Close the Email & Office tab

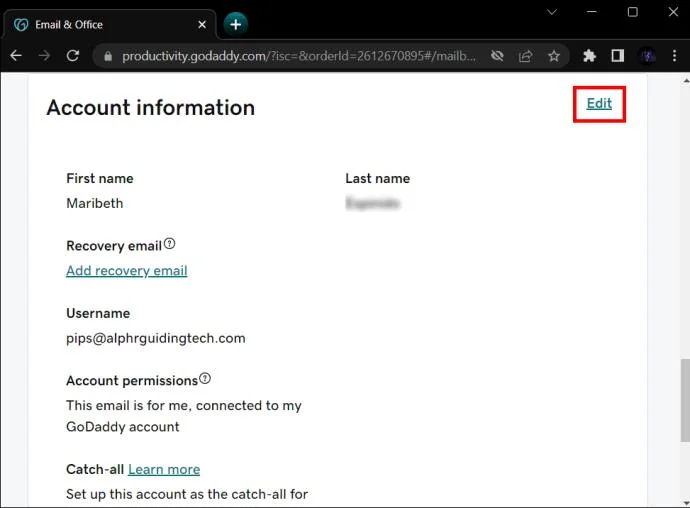coord(202,25)
